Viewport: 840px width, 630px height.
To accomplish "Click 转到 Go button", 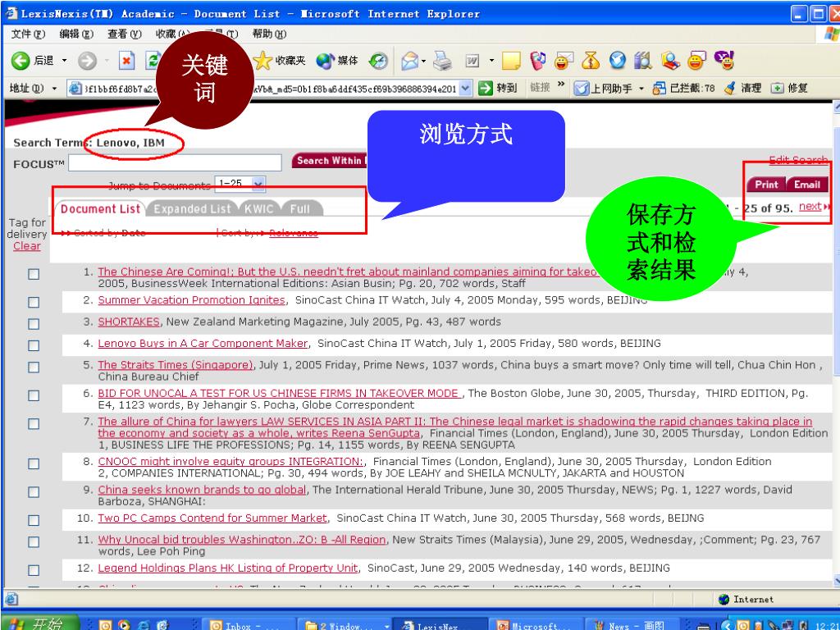I will pyautogui.click(x=498, y=88).
